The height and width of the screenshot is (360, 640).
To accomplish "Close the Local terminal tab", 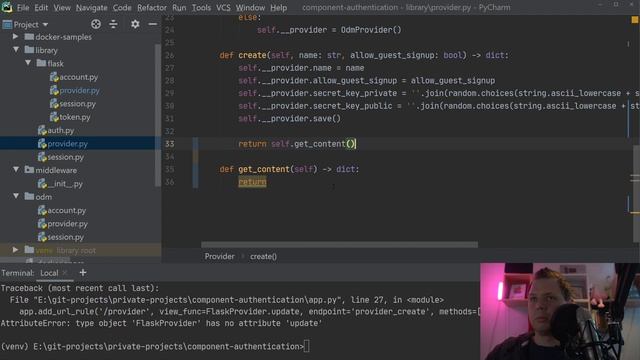I will tap(65, 273).
